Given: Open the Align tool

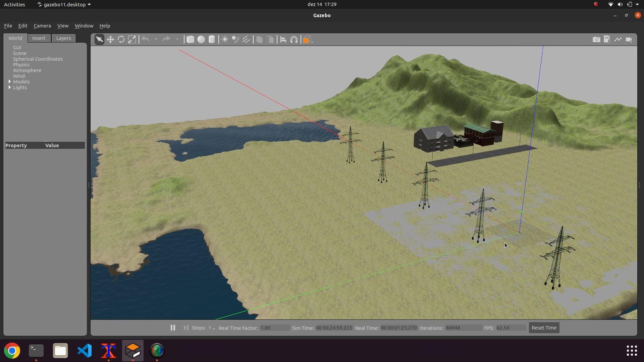Looking at the screenshot, I should tap(283, 40).
